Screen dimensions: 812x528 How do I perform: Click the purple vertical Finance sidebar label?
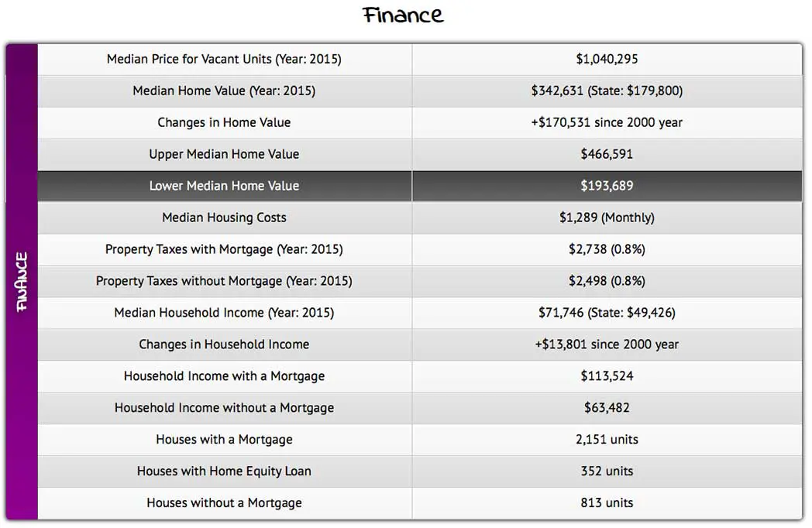tap(22, 282)
